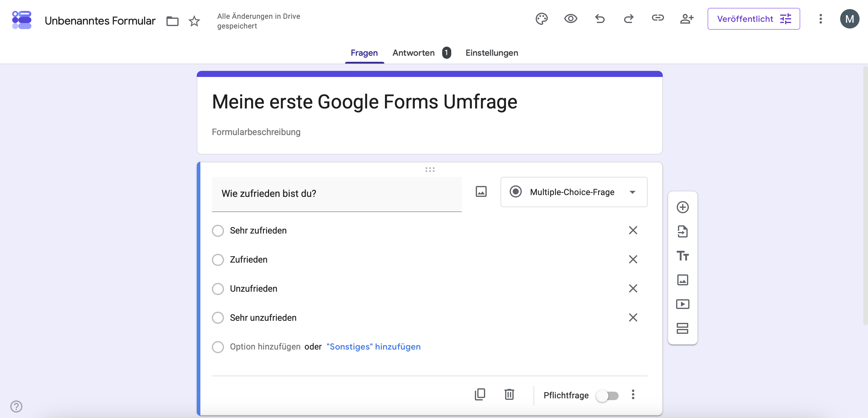Image resolution: width=868 pixels, height=418 pixels.
Task: Switch to the Fragen tab
Action: click(x=364, y=53)
